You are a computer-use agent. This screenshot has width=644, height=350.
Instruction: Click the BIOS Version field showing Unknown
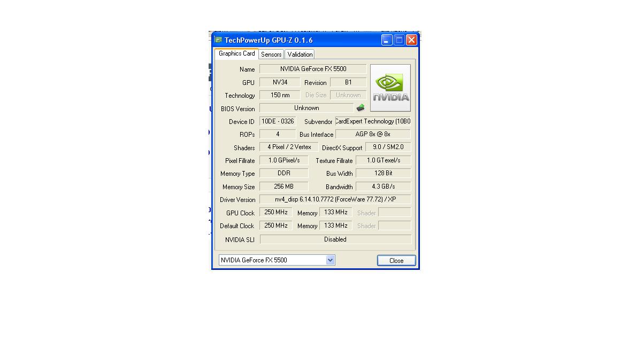click(x=306, y=108)
